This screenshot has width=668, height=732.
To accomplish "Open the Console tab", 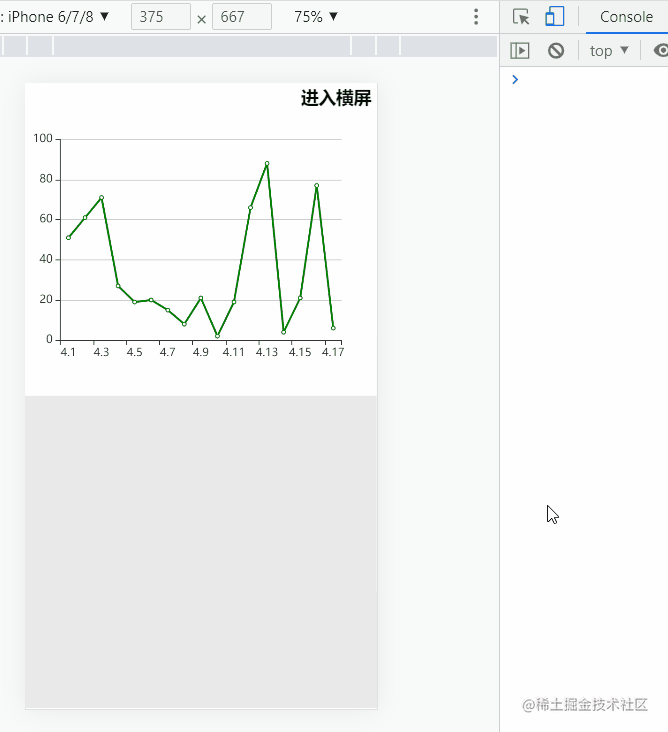I will coord(626,17).
